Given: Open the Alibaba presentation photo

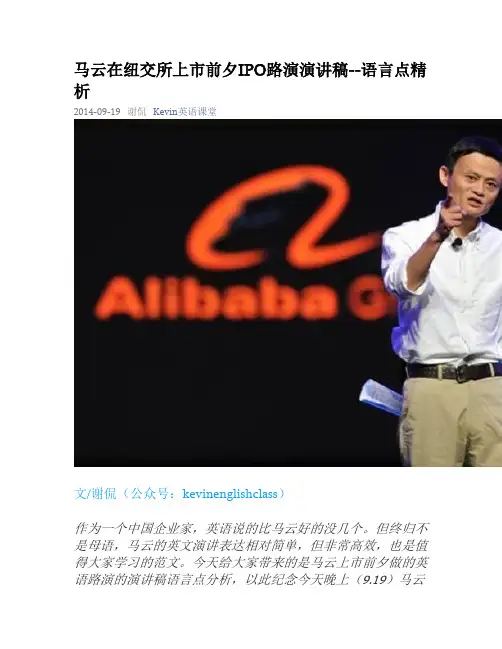Looking at the screenshot, I should 288,293.
